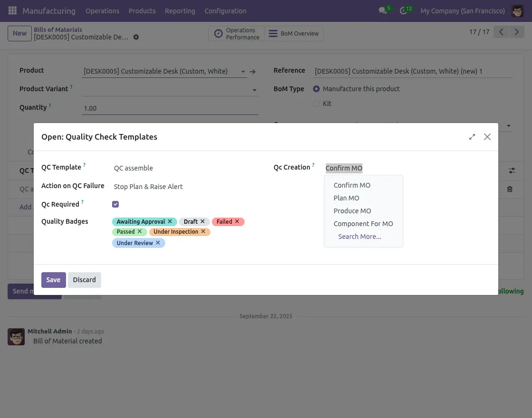
Task: Check activities via the clock icon
Action: pos(403,10)
